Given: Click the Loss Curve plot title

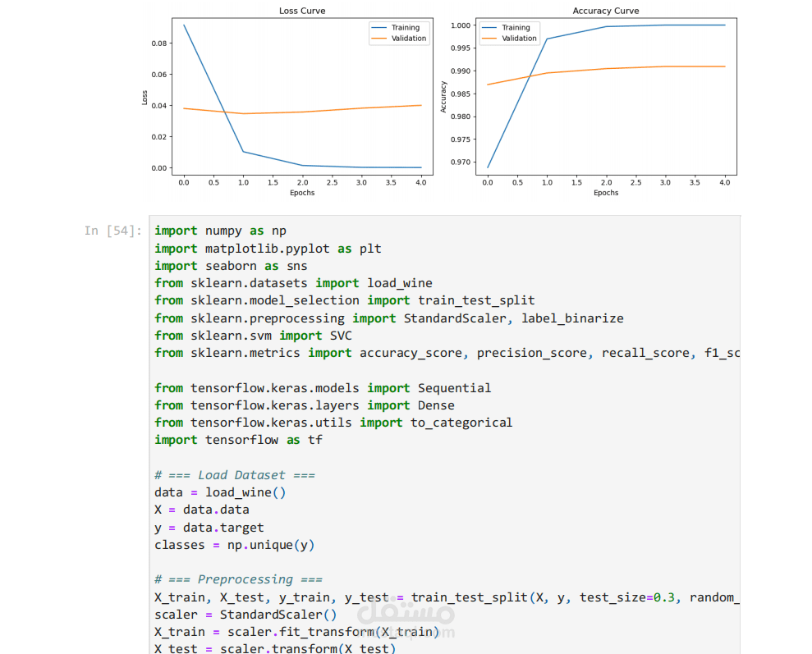Looking at the screenshot, I should pos(300,11).
